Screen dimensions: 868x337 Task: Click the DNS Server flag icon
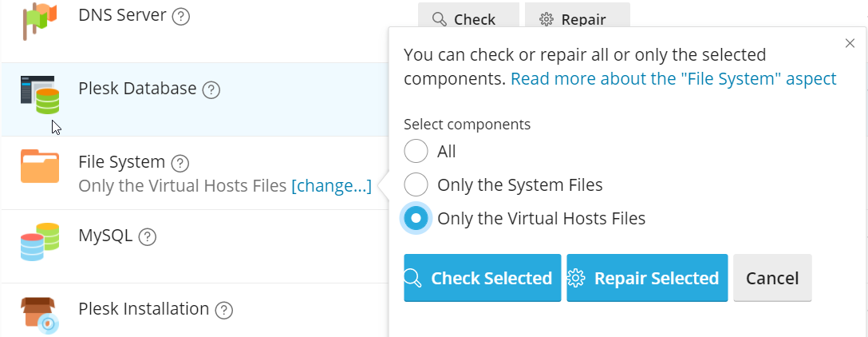click(x=39, y=22)
